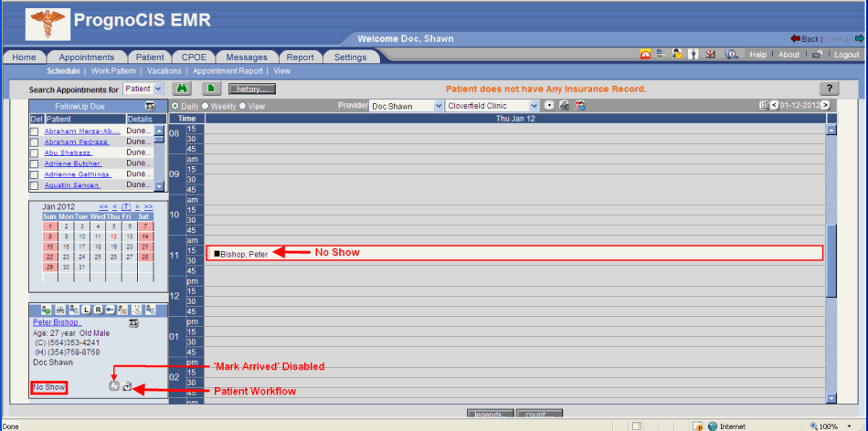Click the history... button
Viewport: 868px width, 431px height.
click(x=252, y=89)
